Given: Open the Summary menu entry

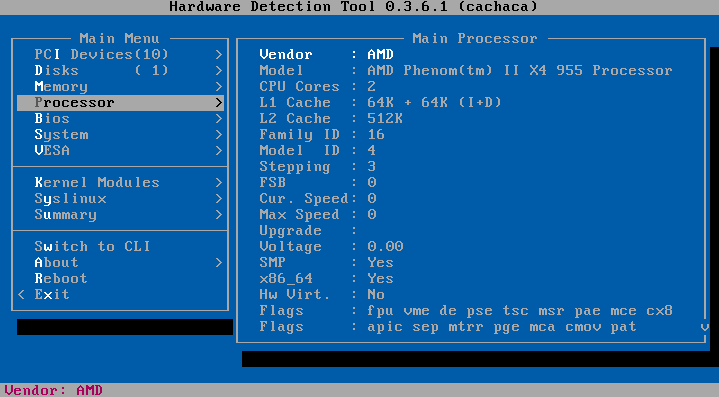Looking at the screenshot, I should click(120, 215).
